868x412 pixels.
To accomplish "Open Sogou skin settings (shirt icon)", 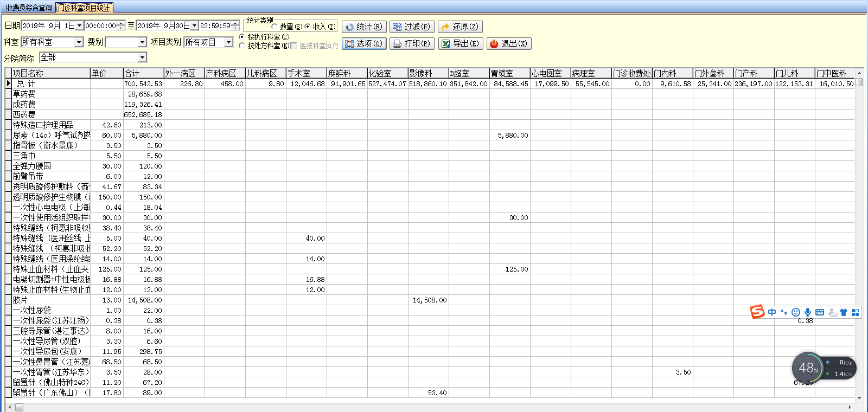I will [844, 312].
